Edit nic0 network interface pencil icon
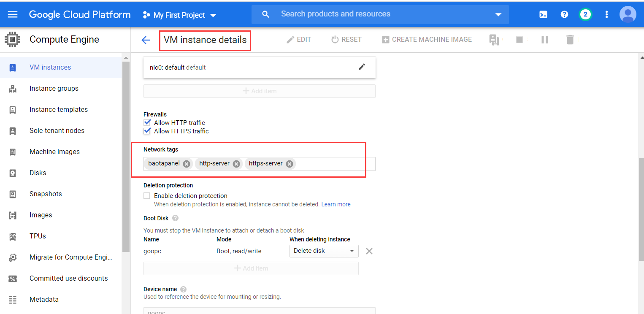644x314 pixels. tap(362, 67)
